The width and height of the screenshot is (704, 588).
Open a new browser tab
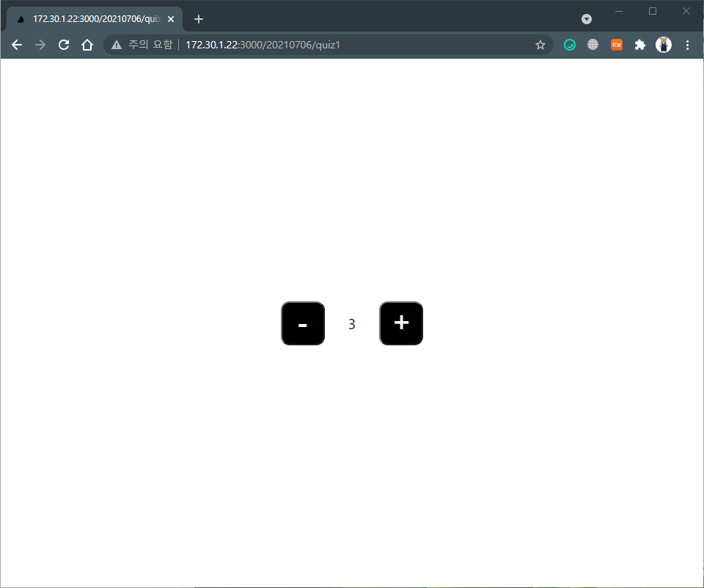click(x=199, y=19)
